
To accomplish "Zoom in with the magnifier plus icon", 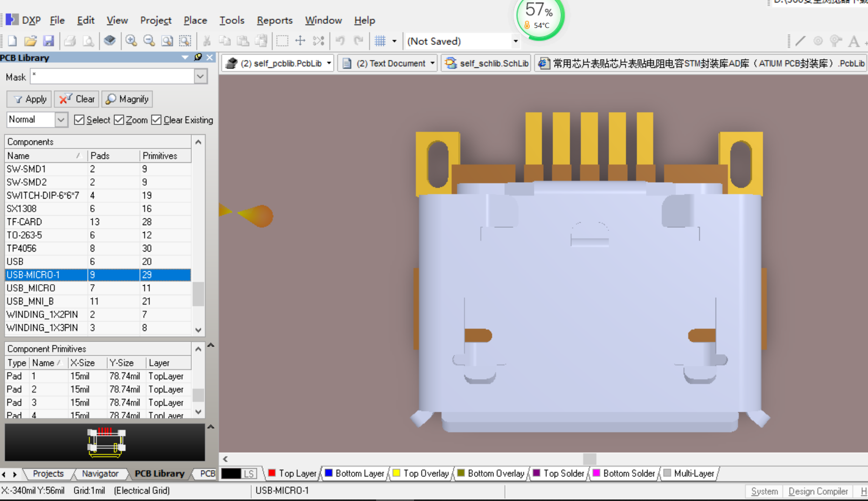I will tap(131, 40).
